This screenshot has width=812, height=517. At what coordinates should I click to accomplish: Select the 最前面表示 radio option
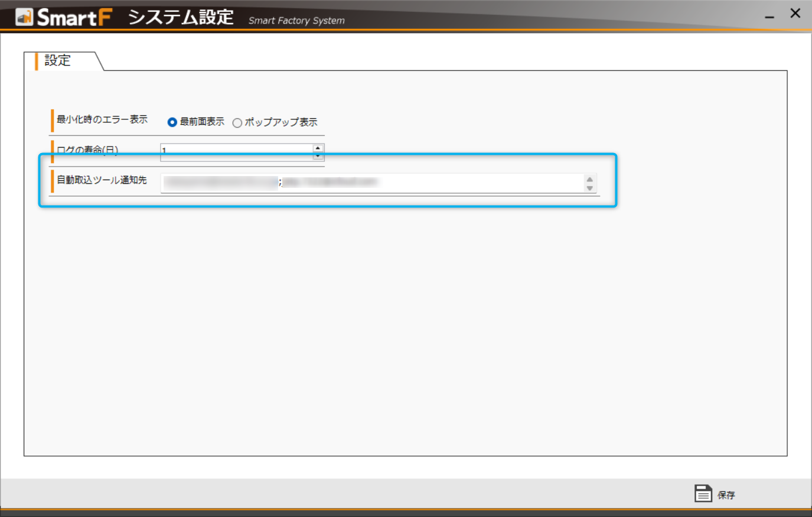coord(172,122)
